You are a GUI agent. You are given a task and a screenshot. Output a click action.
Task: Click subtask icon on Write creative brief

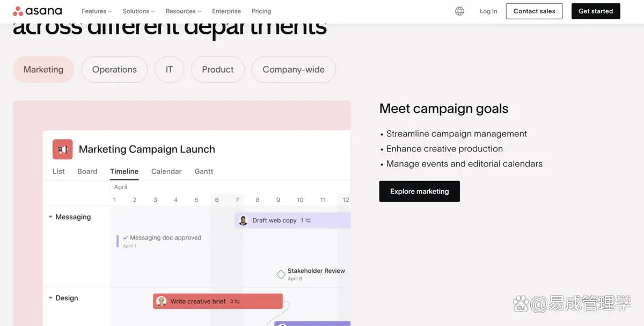pos(237,301)
